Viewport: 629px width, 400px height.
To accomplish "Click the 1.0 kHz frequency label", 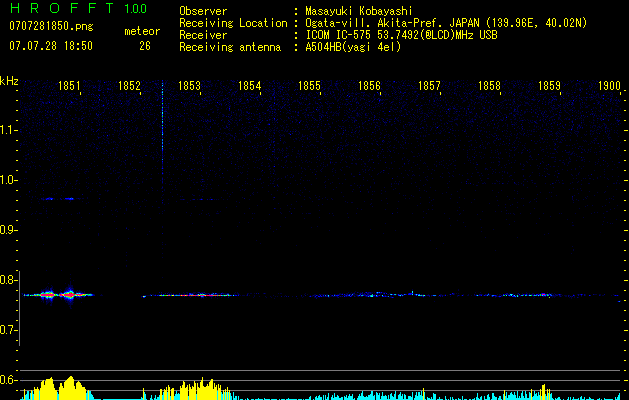I will pos(8,180).
